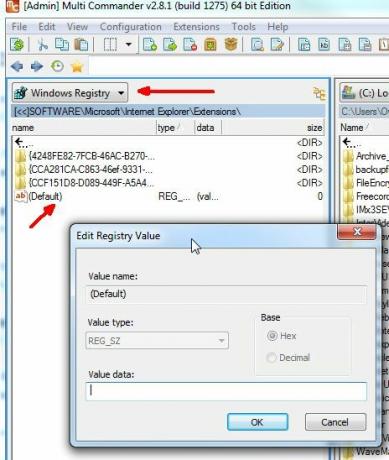This screenshot has height=460, width=389.
Task: Click the copy toolbar icon
Action: [62, 44]
